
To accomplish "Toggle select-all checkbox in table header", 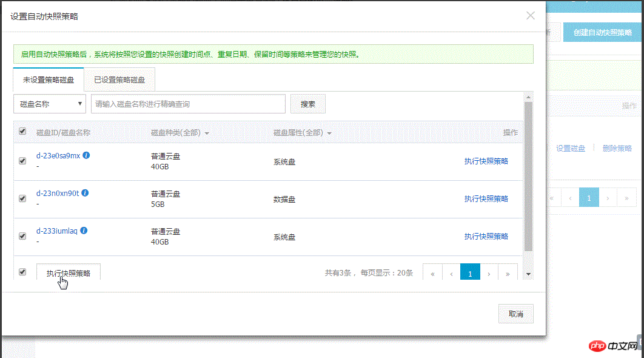I will point(22,132).
